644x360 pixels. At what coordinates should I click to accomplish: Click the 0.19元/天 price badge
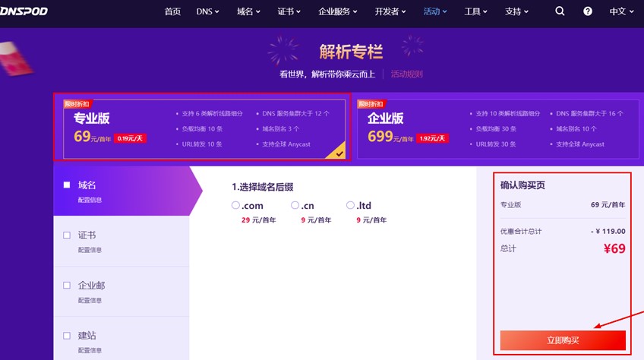pos(130,138)
